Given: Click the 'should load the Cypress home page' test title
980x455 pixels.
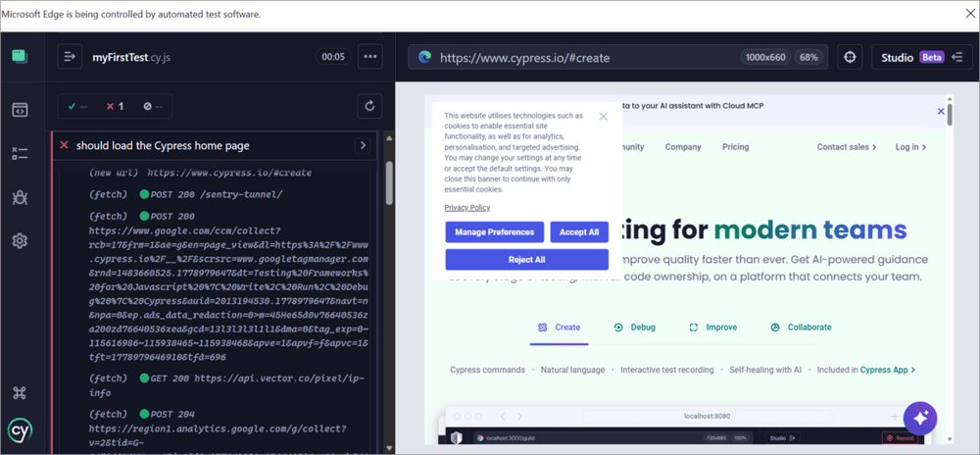Looking at the screenshot, I should (x=163, y=146).
